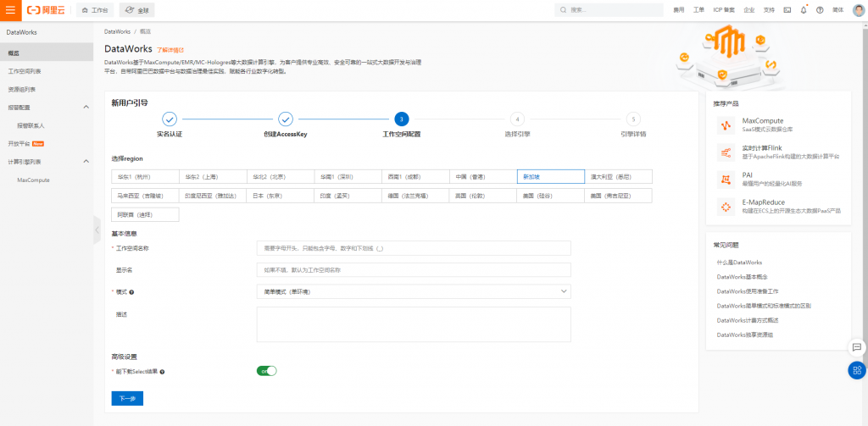This screenshot has height=426, width=868.
Task: Focus the 工作空间名称 input field
Action: [x=414, y=248]
